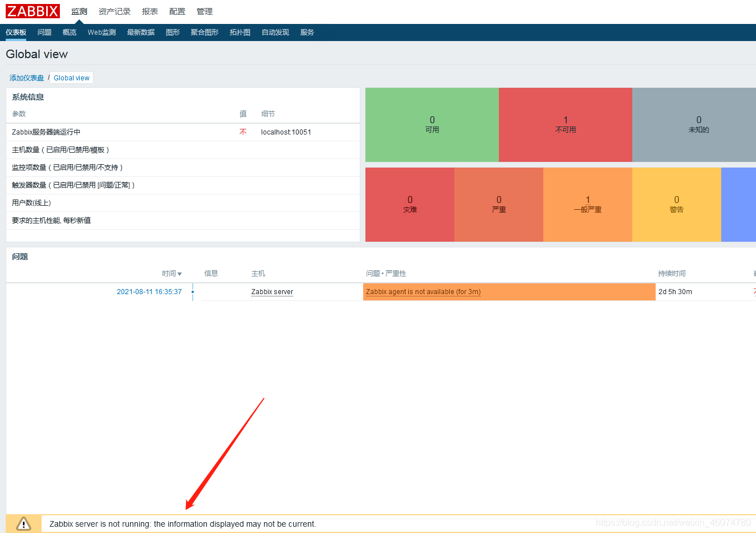Open the 概览 submenu tab
756x533 pixels.
[70, 32]
